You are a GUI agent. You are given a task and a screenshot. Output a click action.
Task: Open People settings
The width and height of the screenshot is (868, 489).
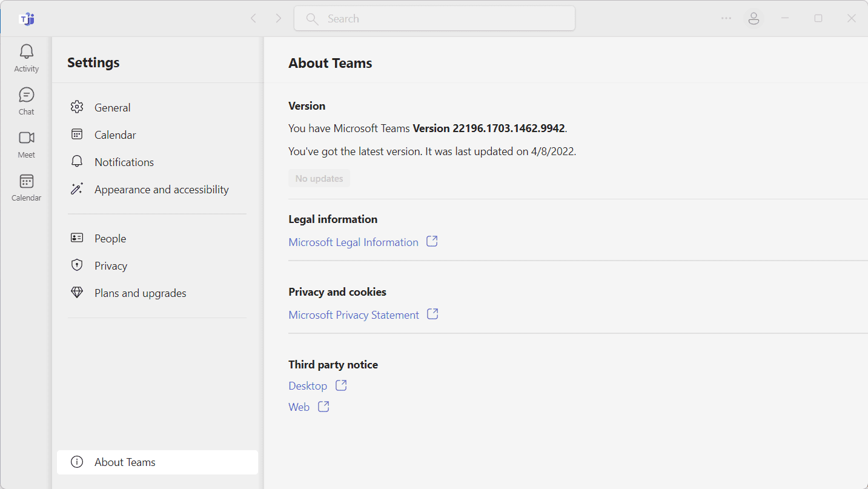pyautogui.click(x=157, y=238)
